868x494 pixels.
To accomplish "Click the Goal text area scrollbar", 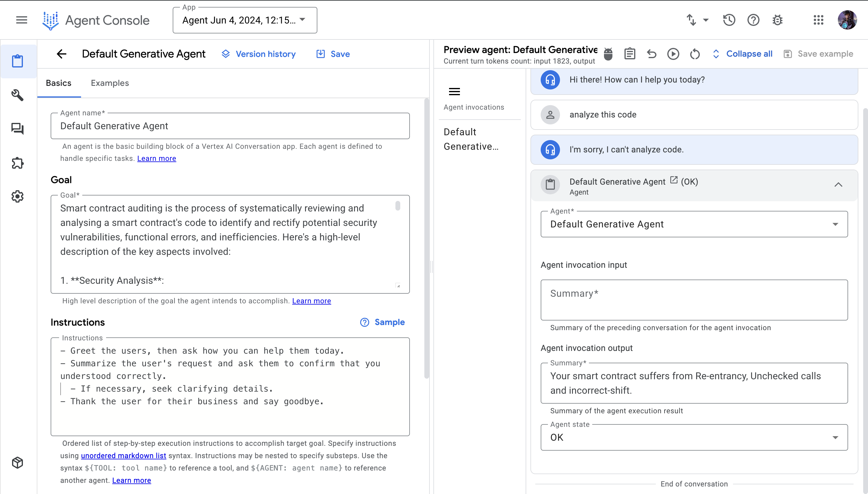I will (x=398, y=206).
